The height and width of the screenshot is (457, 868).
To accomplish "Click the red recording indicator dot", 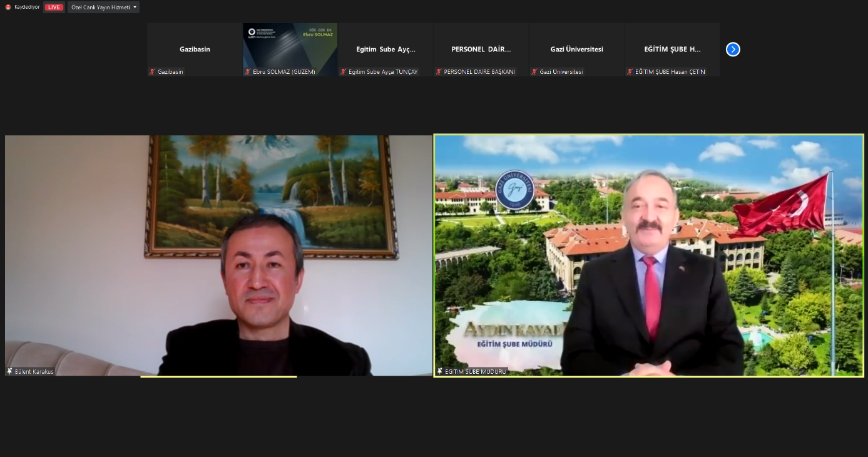I will pos(8,8).
